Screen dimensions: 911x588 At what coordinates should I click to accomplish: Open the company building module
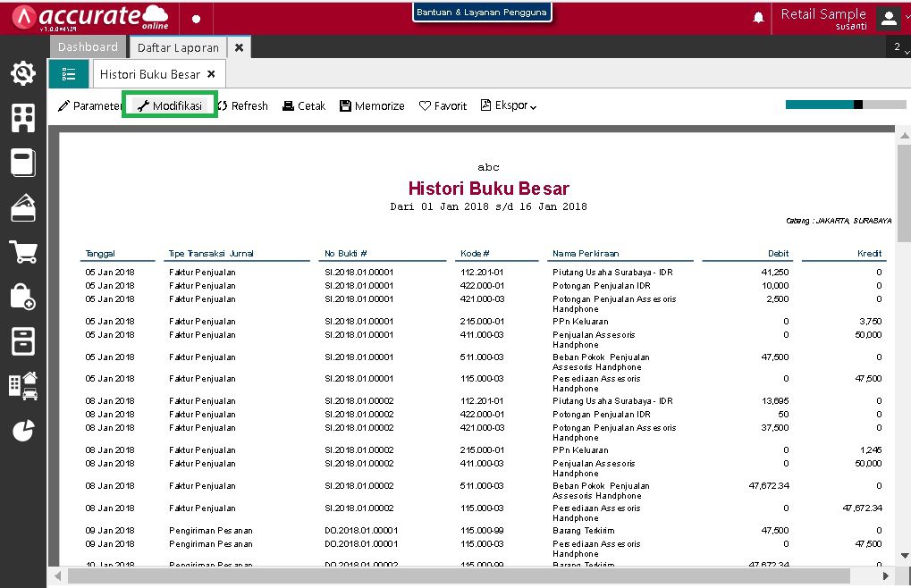(23, 118)
